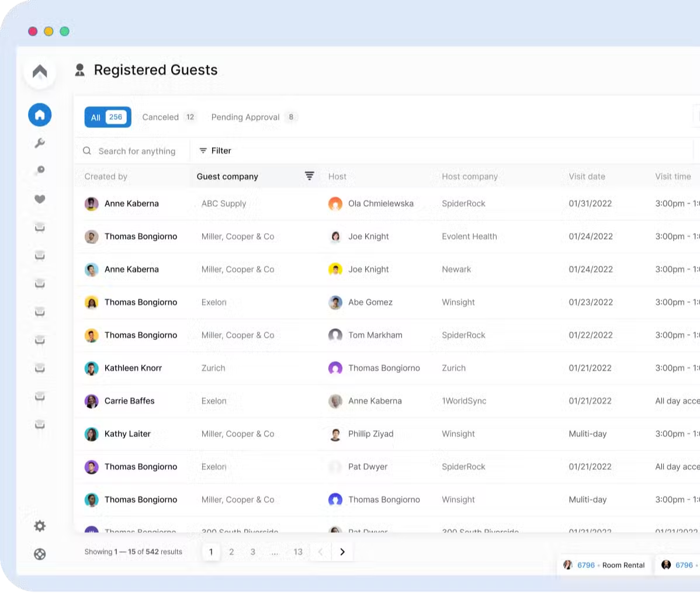Click the sort icon in Guest company column

coord(309,176)
